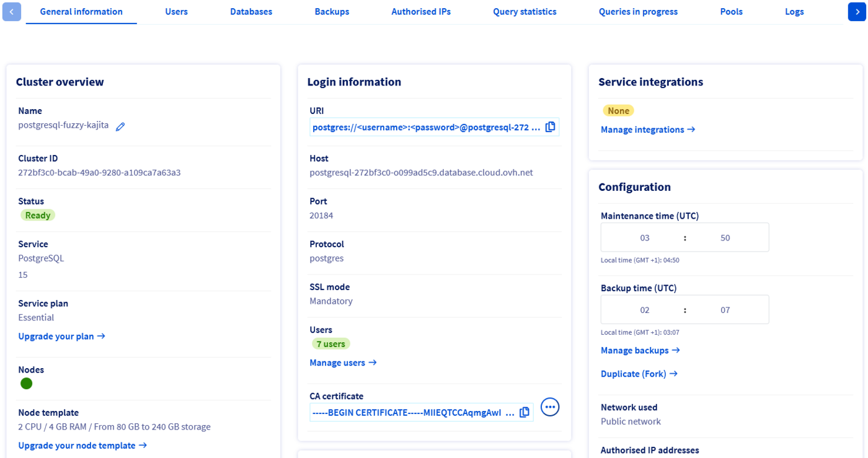
Task: Switch to the Backups tab
Action: (332, 11)
